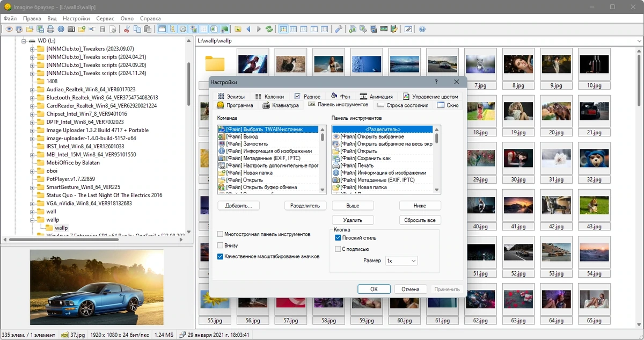Click the scissors cut icon in toolbar
Screen dimensions: 644x340
click(126, 29)
